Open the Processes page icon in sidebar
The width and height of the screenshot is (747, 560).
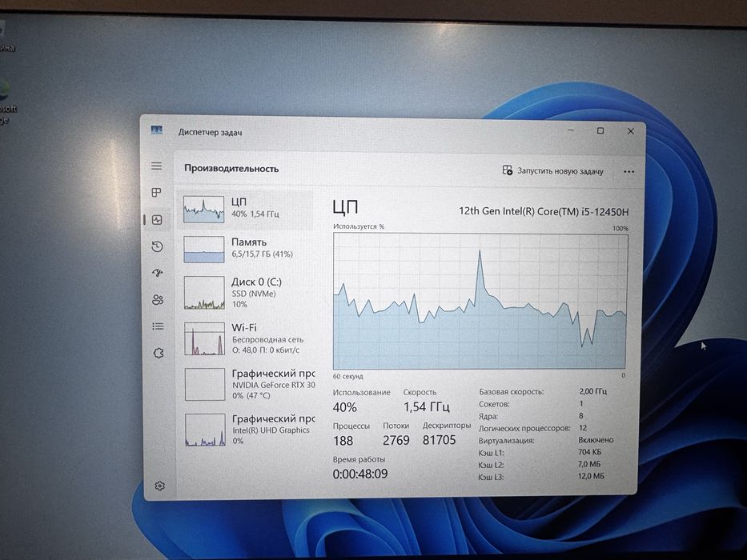(156, 192)
